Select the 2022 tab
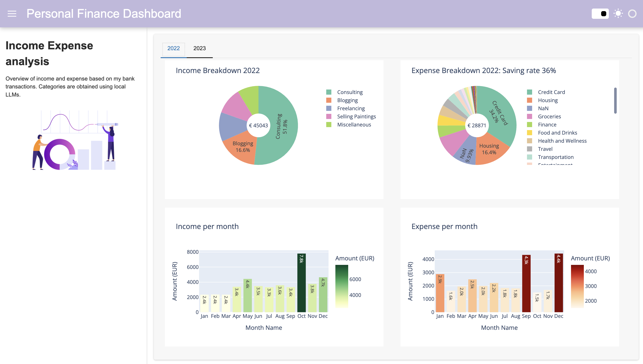 (173, 48)
